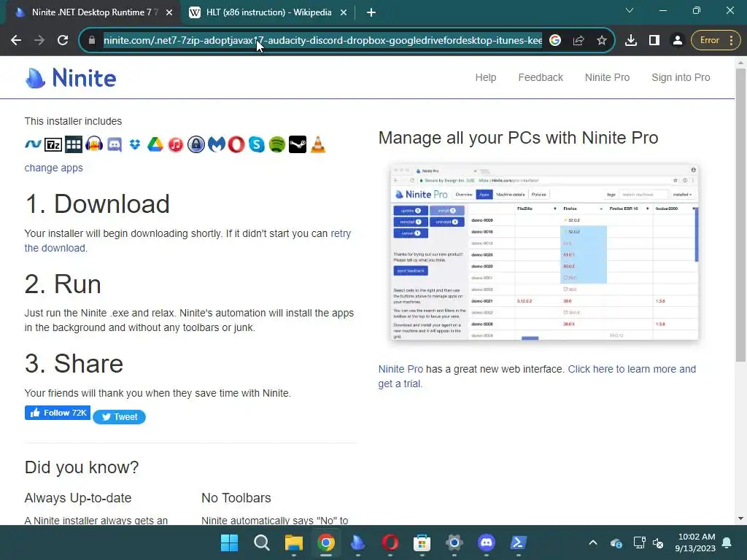This screenshot has height=560, width=747.
Task: Click the Tweet button
Action: tap(119, 416)
